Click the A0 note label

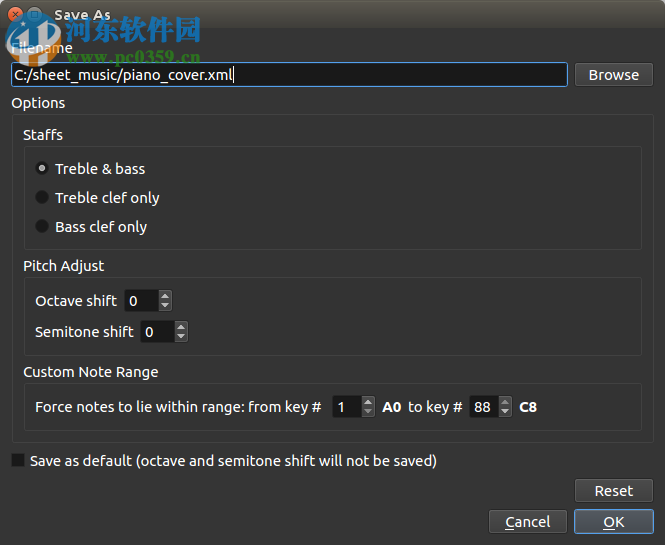coord(391,407)
